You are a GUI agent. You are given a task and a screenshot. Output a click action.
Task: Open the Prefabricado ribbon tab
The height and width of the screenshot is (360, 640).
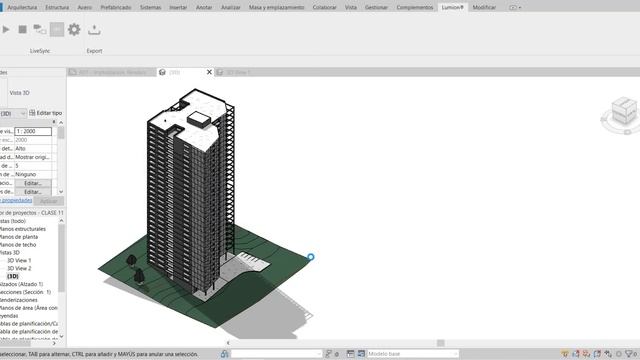coord(116,7)
